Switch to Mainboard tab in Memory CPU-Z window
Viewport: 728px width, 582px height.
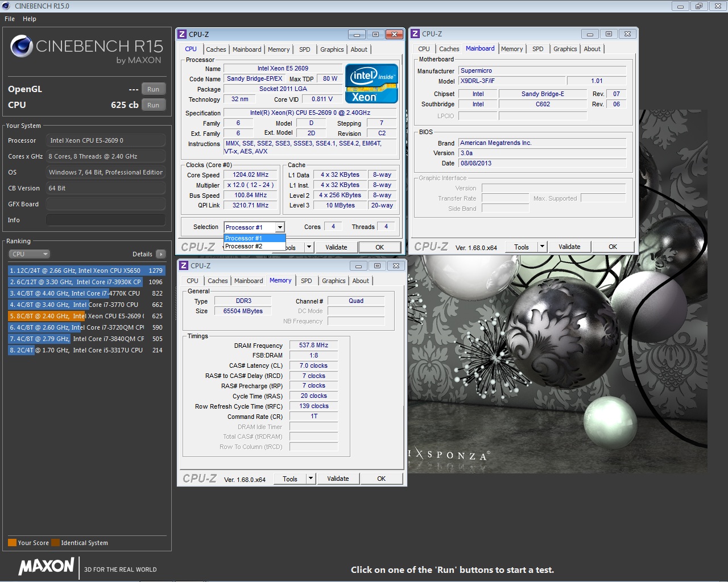coord(249,281)
